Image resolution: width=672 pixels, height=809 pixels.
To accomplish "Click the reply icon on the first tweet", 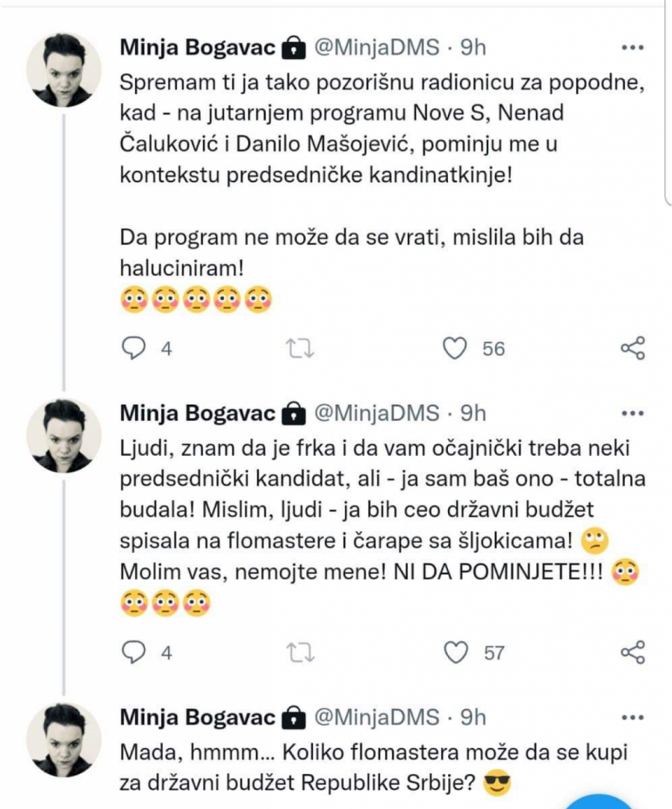I will (135, 346).
